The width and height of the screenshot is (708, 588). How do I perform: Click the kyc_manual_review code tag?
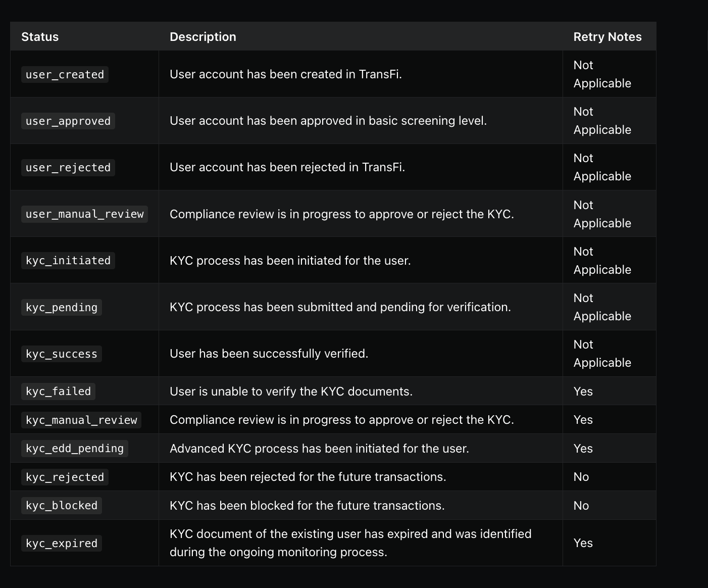coord(81,420)
